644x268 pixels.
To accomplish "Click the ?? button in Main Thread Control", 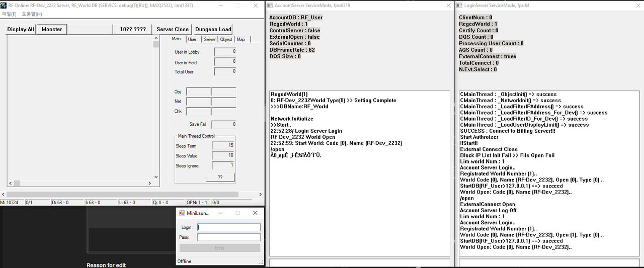I will point(220,177).
